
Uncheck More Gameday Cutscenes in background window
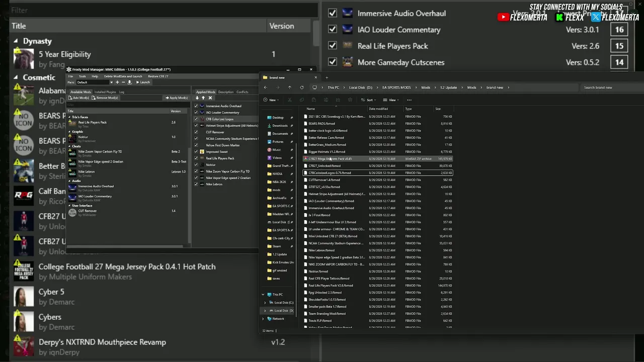point(333,62)
